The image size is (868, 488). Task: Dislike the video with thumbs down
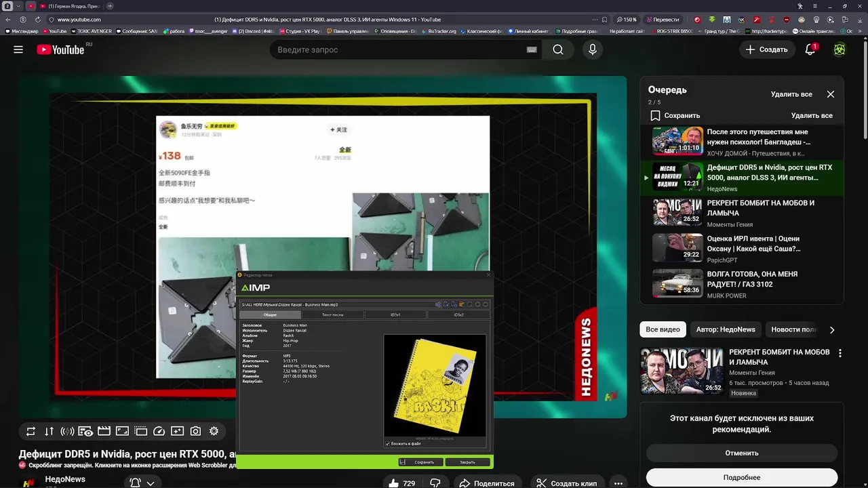tap(435, 483)
